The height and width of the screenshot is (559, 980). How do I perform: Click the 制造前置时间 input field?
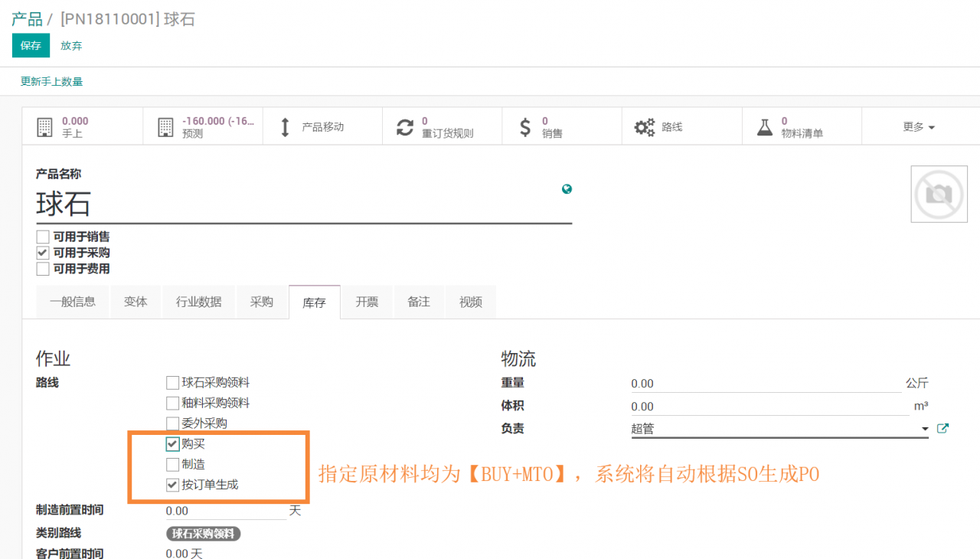tap(226, 511)
